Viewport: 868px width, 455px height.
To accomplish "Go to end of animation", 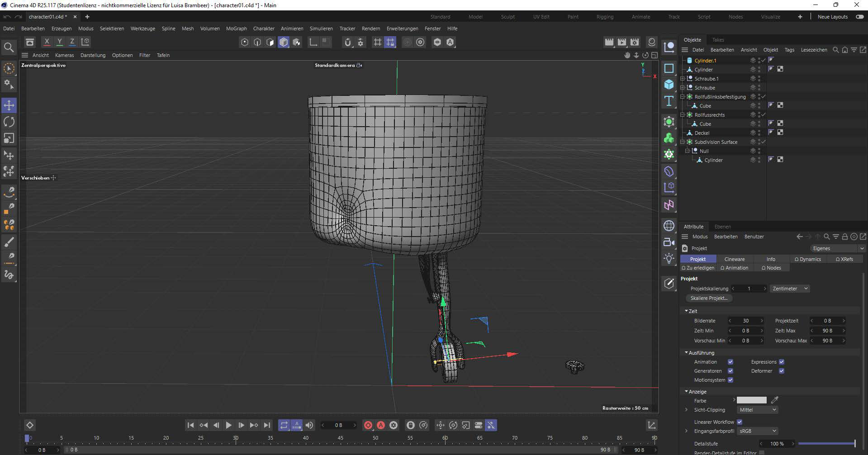I will click(267, 425).
